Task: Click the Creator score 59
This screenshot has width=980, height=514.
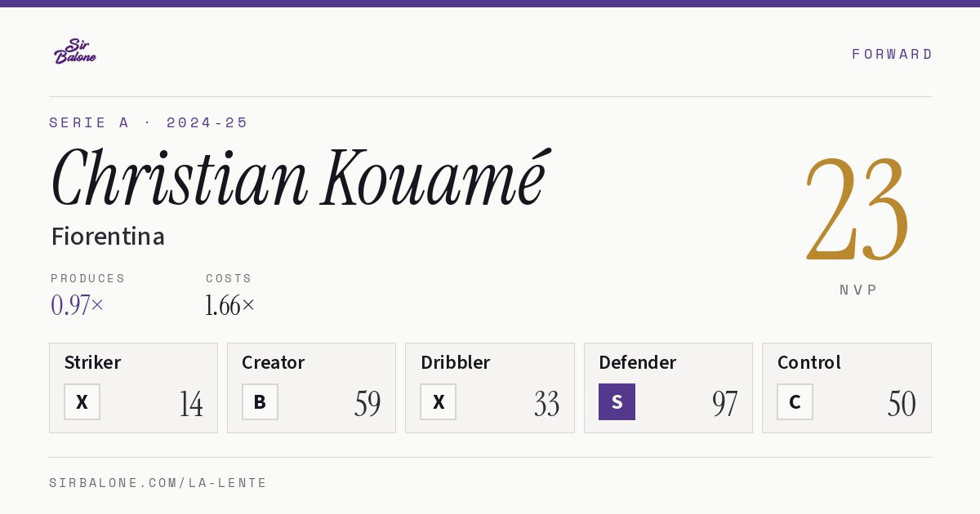Action: click(367, 404)
